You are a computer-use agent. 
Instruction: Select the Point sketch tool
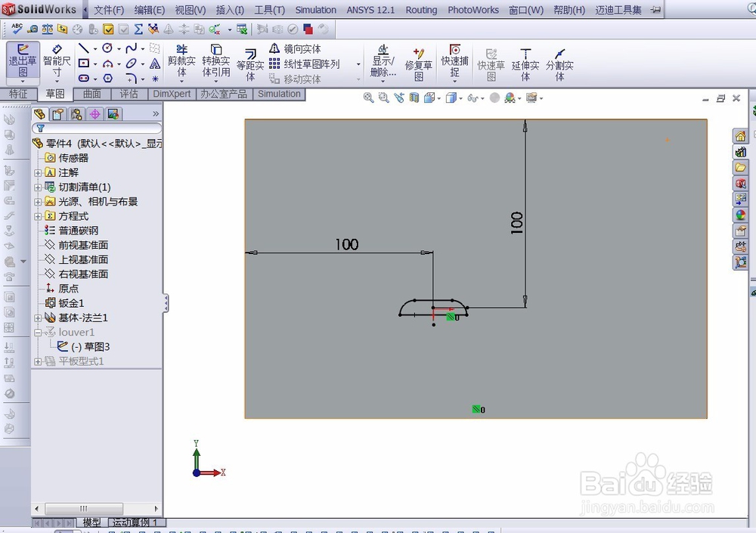pos(155,78)
